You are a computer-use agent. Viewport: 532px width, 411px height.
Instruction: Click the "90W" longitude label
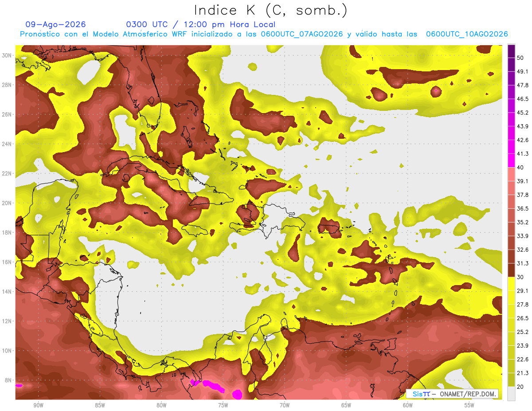tap(38, 405)
